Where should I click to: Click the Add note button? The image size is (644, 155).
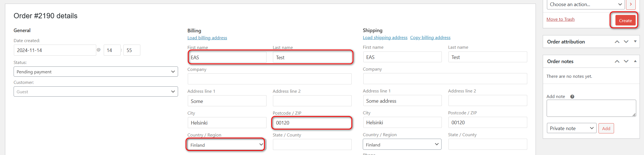point(606,128)
